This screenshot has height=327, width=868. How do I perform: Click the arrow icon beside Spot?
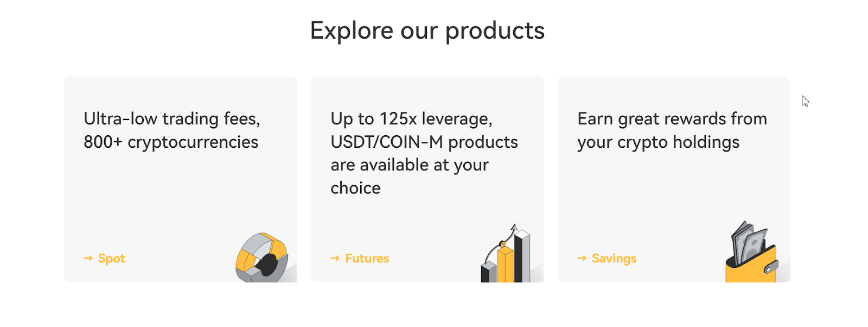point(88,258)
